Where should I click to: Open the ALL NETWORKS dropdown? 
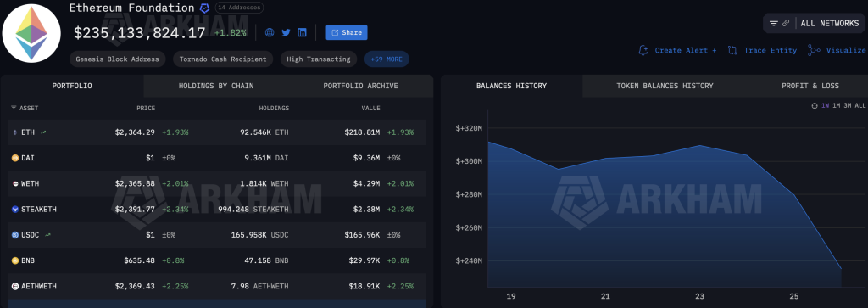(830, 23)
